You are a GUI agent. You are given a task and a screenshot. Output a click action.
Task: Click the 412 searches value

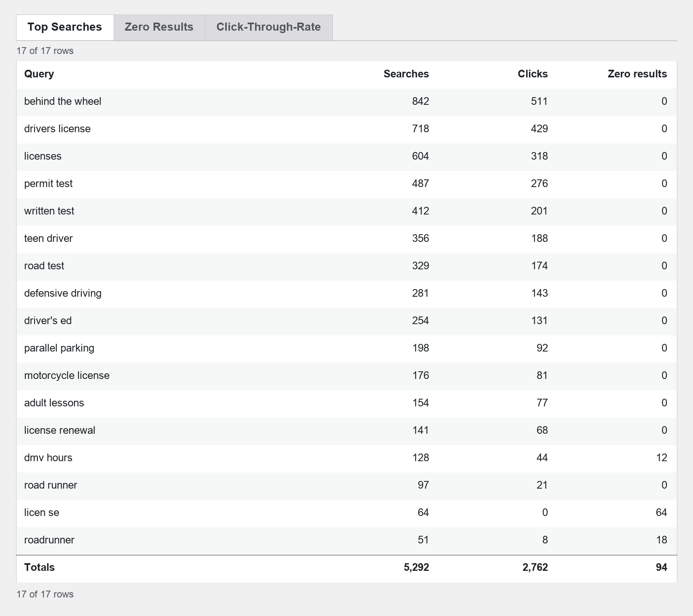tap(421, 211)
